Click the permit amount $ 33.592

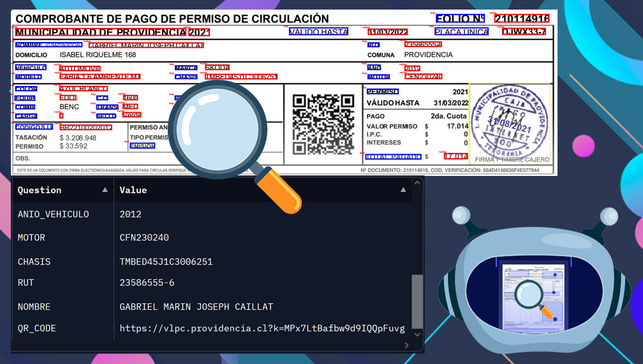[73, 147]
